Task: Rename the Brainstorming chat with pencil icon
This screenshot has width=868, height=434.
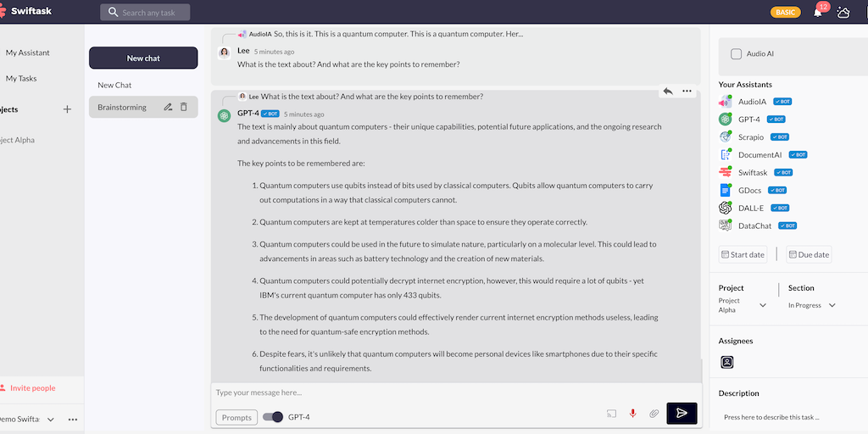Action: pyautogui.click(x=168, y=107)
